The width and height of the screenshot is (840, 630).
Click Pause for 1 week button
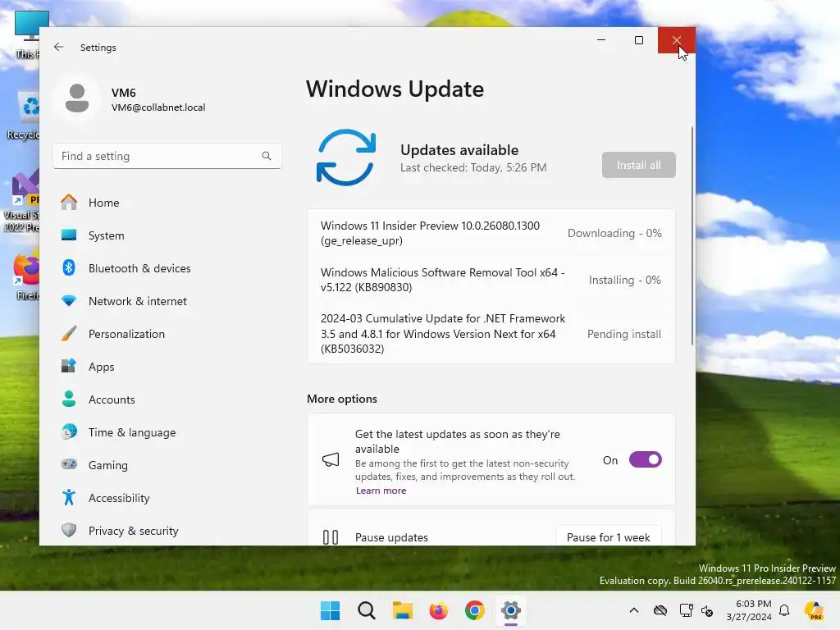tap(608, 537)
